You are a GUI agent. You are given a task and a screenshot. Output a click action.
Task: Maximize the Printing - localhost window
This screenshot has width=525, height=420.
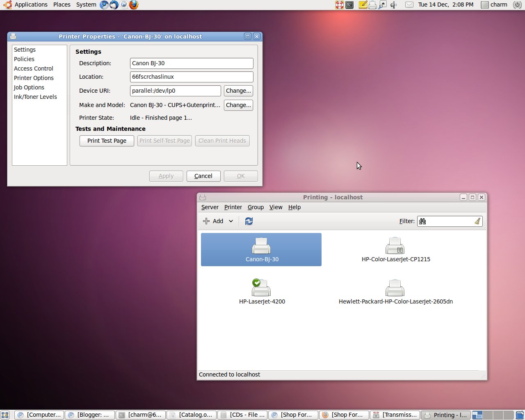[472, 197]
